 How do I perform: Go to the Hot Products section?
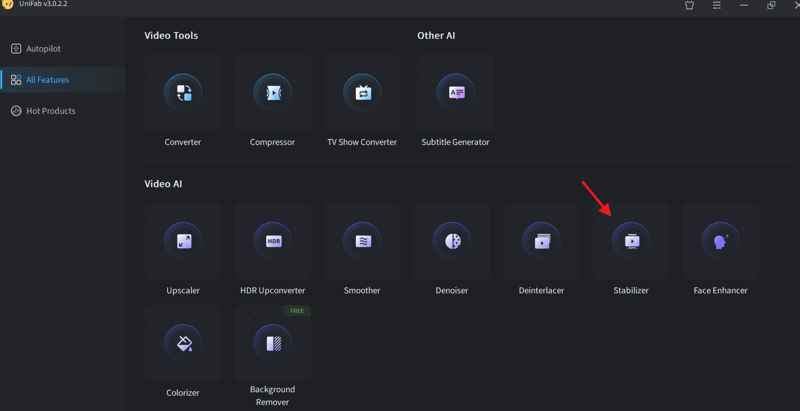click(50, 111)
